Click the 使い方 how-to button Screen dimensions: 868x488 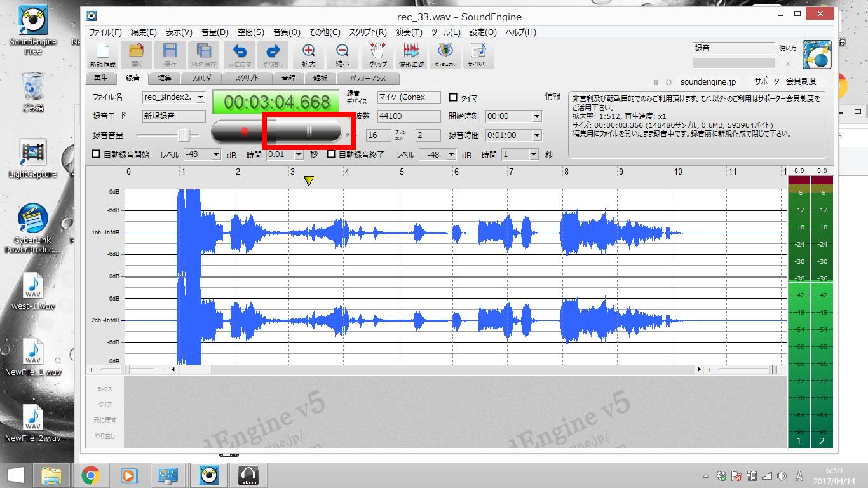coord(787,48)
